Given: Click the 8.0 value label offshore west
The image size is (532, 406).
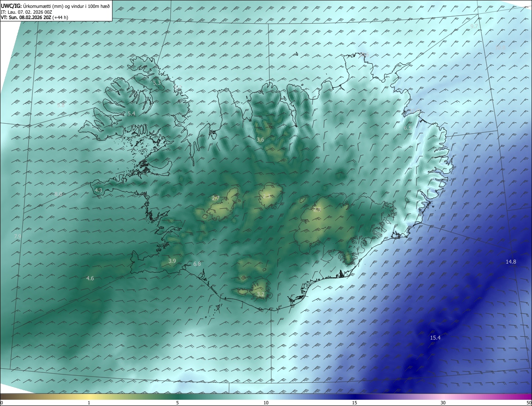Looking at the screenshot, I should pyautogui.click(x=58, y=194).
